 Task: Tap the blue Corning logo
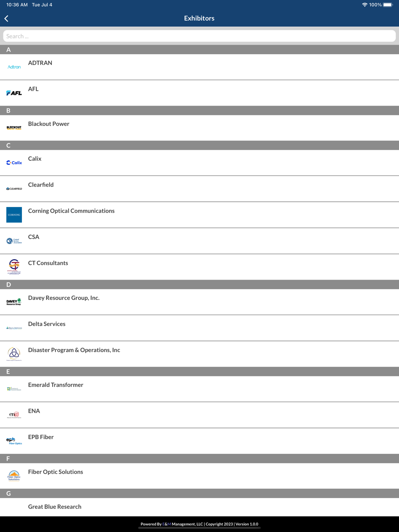pos(14,215)
